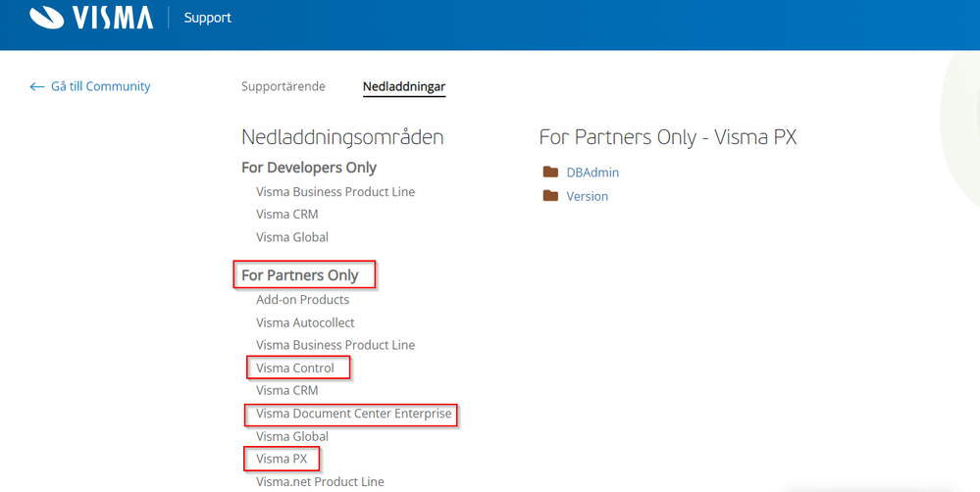
Task: Open the DBAdmin folder icon
Action: tap(550, 172)
